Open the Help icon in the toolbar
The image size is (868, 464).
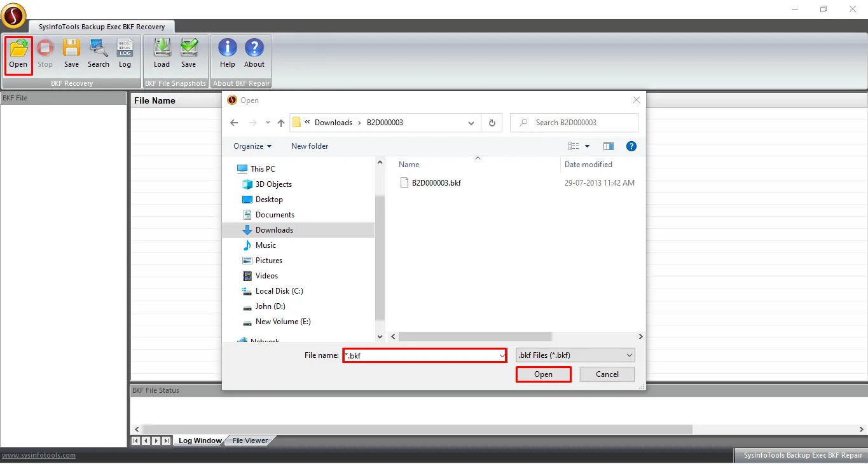pos(228,54)
